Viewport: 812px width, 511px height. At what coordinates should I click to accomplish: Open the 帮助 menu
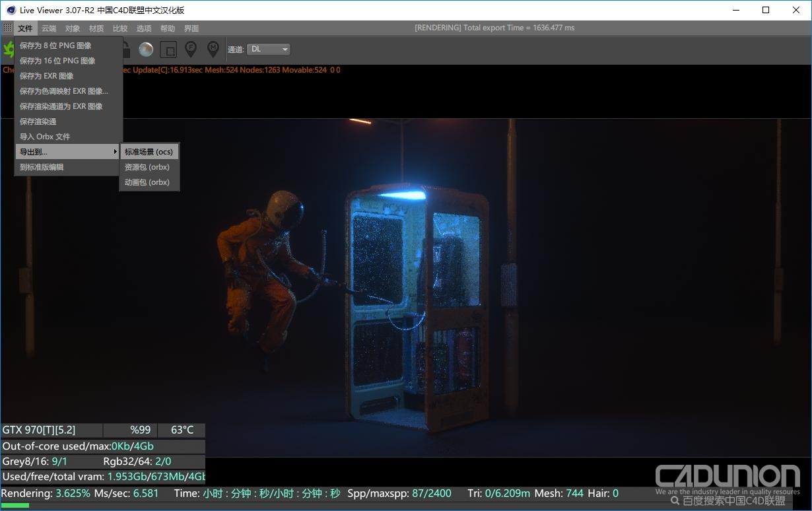tap(168, 28)
